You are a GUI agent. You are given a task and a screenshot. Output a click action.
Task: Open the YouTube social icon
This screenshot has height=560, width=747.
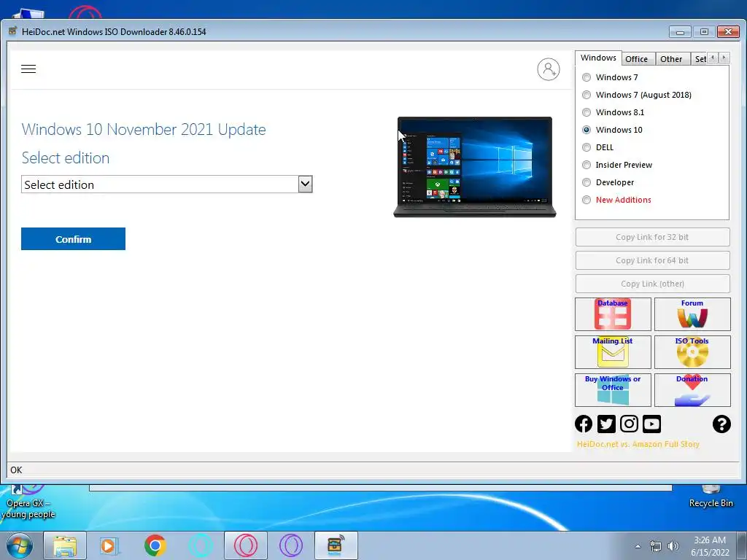pyautogui.click(x=651, y=424)
